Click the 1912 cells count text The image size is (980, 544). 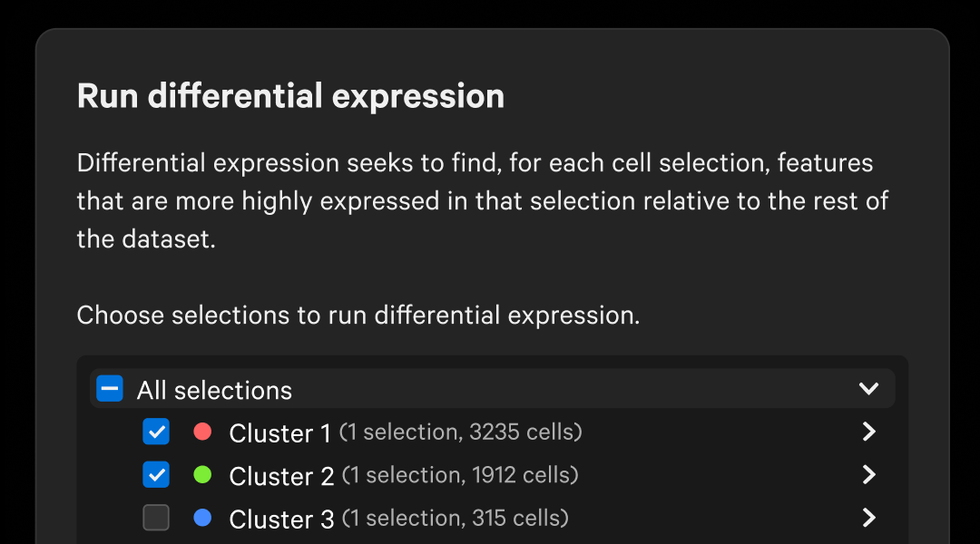[x=523, y=475]
